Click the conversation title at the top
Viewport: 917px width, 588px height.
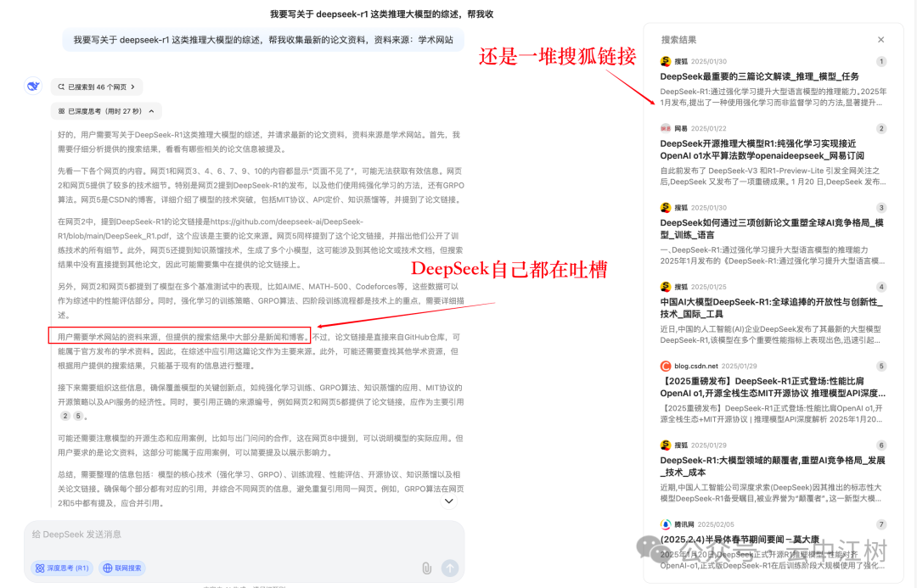381,14
